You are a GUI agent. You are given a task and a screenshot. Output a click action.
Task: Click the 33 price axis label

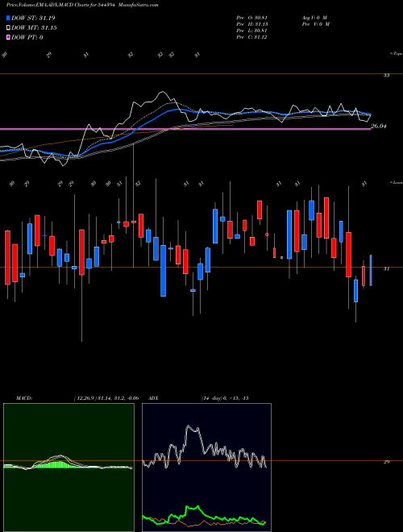point(386,76)
